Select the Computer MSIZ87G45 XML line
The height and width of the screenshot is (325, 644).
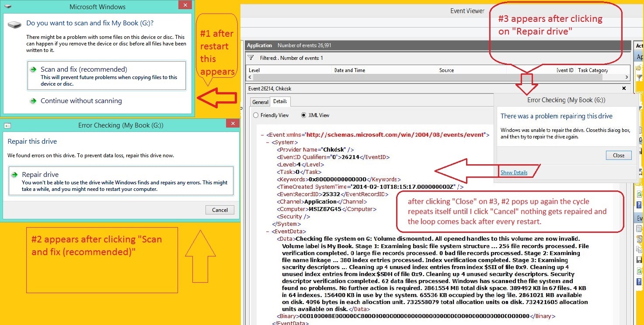327,209
